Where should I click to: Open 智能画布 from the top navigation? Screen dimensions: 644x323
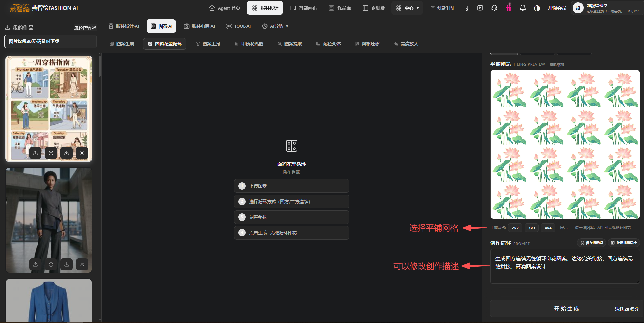point(303,8)
